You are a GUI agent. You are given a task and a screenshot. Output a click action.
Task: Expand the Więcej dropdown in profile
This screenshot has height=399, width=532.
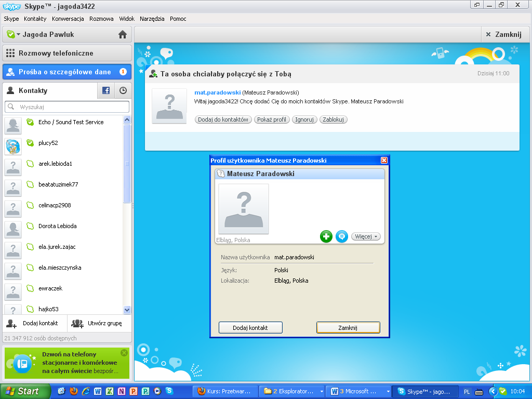(x=366, y=236)
